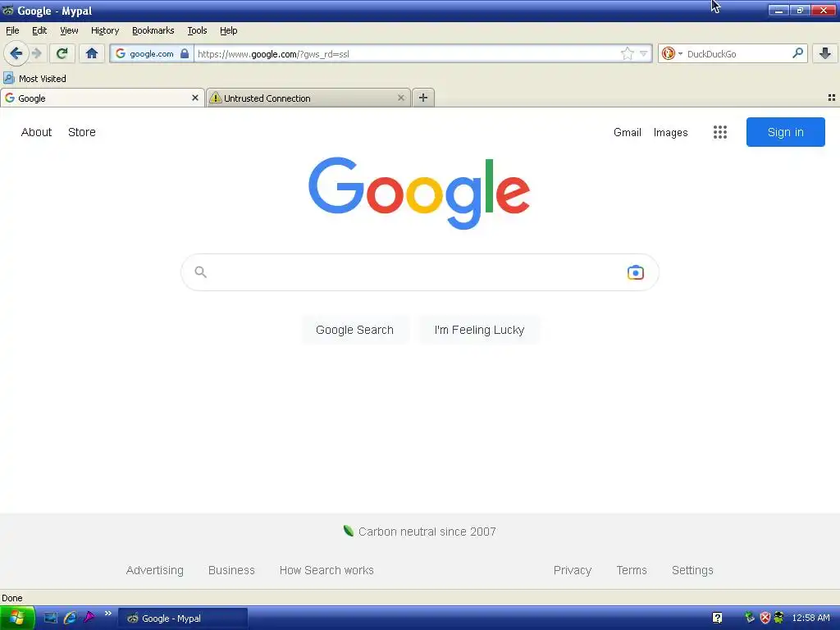Open a new tab with the plus button

423,98
